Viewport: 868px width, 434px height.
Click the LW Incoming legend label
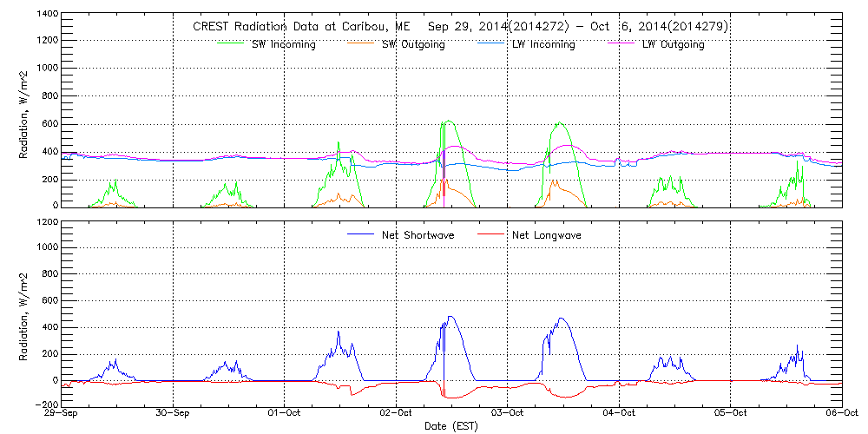(543, 44)
